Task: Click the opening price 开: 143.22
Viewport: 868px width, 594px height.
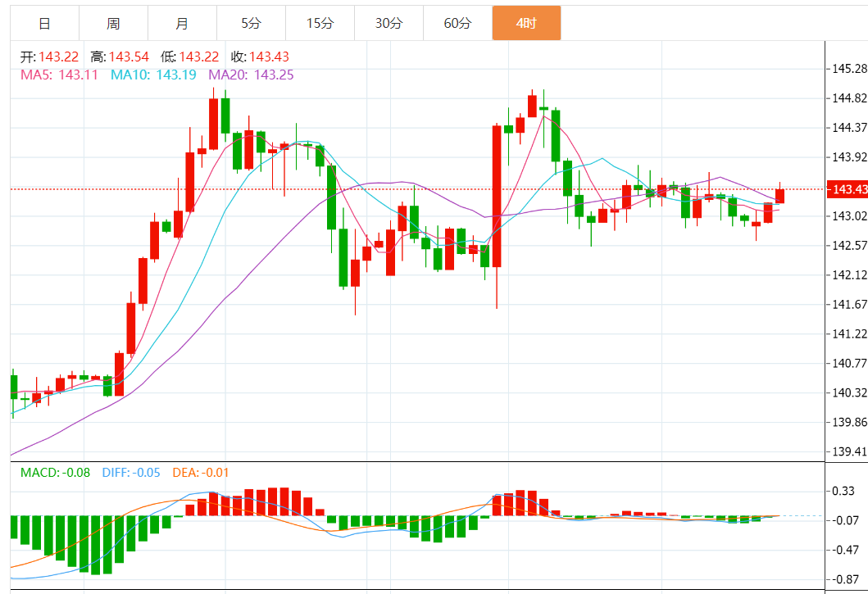Action: pyautogui.click(x=50, y=57)
